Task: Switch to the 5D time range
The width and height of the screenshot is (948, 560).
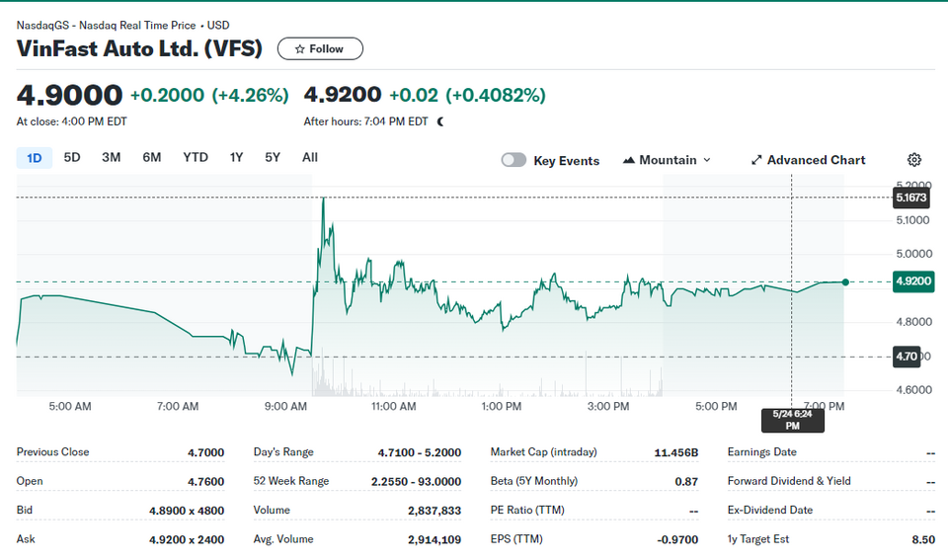Action: [x=72, y=157]
